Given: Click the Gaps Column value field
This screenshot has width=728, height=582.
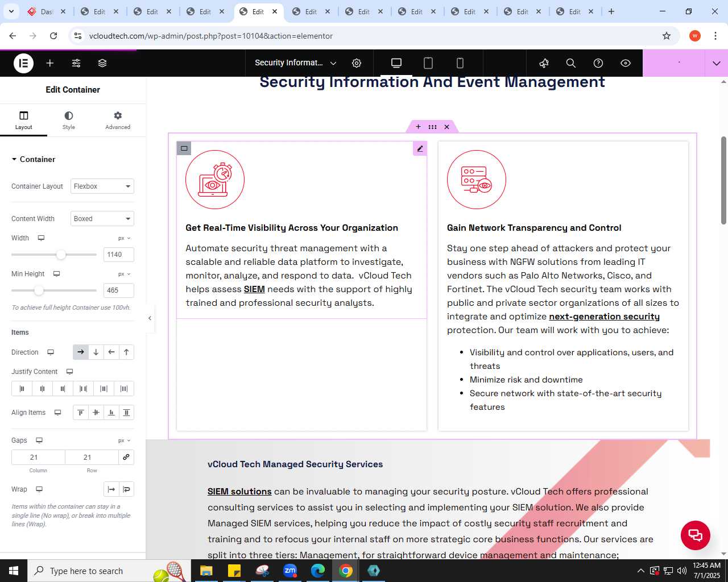Looking at the screenshot, I should pyautogui.click(x=38, y=458).
